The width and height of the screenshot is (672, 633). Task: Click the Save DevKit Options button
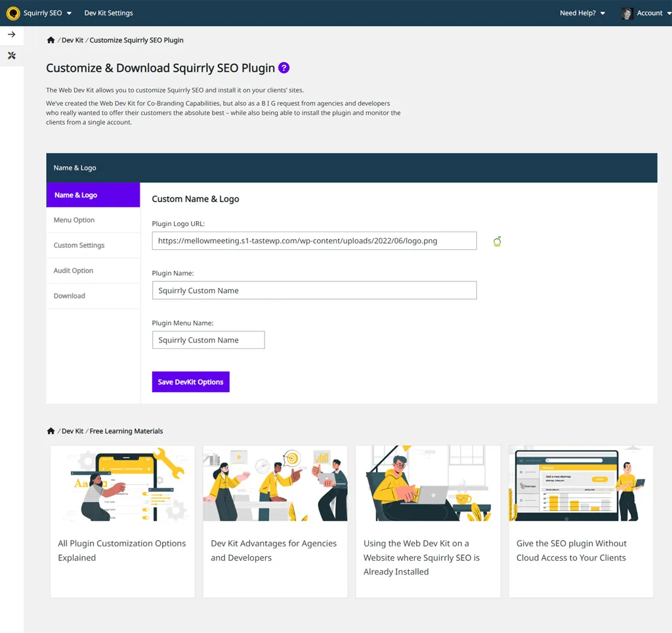[x=191, y=382]
